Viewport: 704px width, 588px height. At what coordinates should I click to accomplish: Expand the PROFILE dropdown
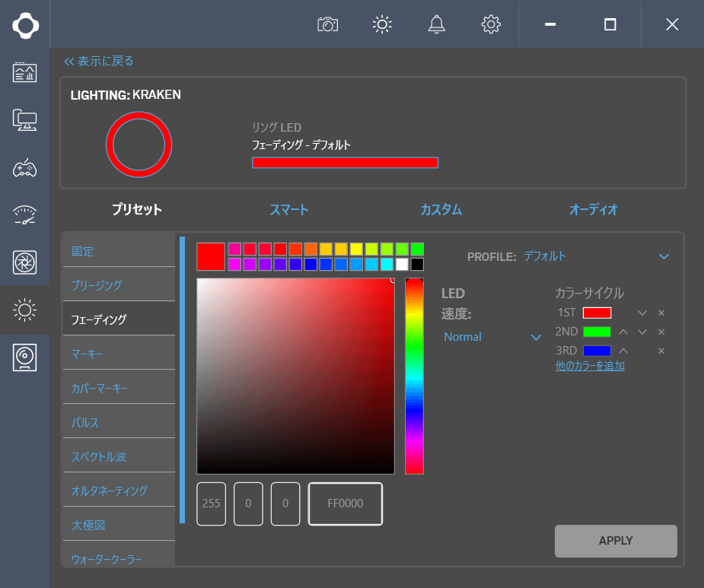pyautogui.click(x=664, y=256)
